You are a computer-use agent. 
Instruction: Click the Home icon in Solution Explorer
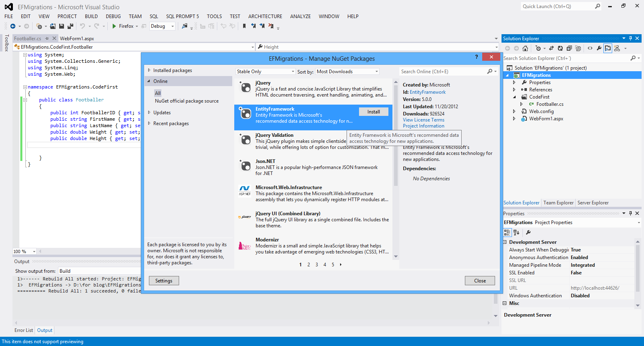(x=525, y=48)
